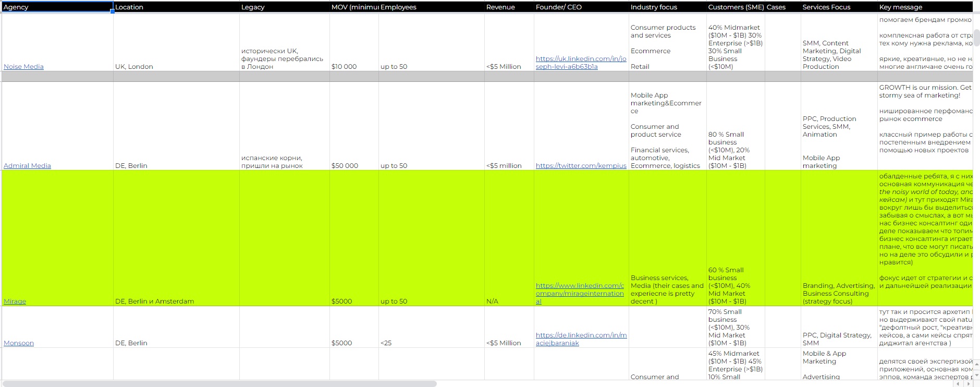The image size is (980, 387).
Task: Click Noise Media's 'up to 50' employees cell
Action: [432, 43]
